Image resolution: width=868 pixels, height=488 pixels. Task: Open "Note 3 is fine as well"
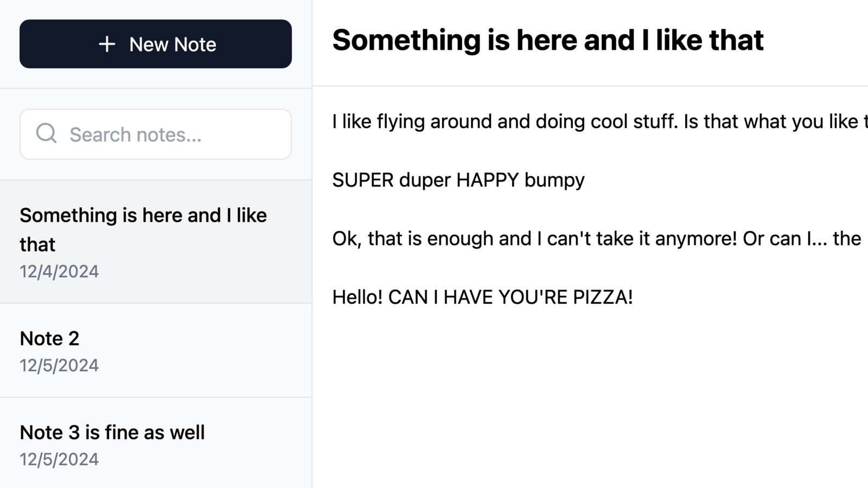pyautogui.click(x=112, y=432)
